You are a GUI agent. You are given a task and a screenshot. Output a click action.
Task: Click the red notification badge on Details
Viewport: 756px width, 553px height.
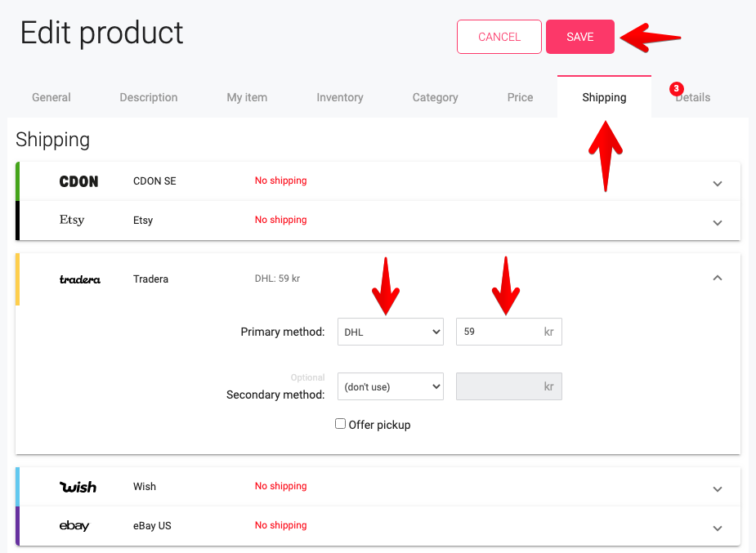click(677, 89)
